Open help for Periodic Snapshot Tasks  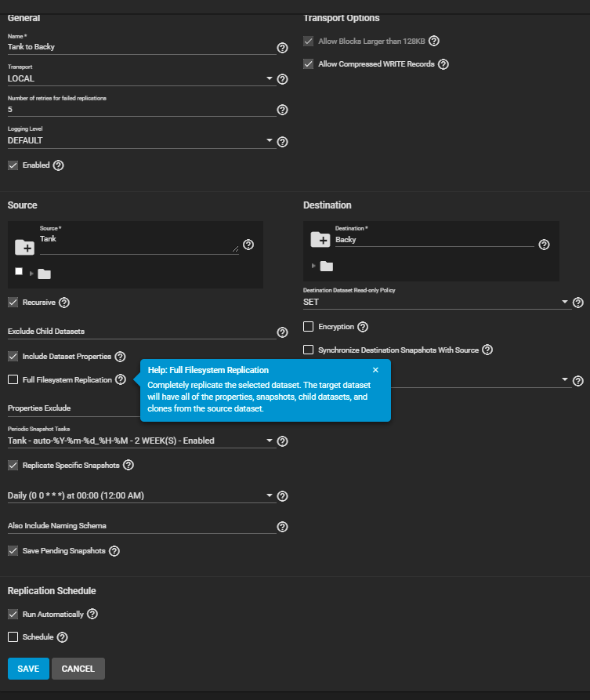tap(282, 441)
